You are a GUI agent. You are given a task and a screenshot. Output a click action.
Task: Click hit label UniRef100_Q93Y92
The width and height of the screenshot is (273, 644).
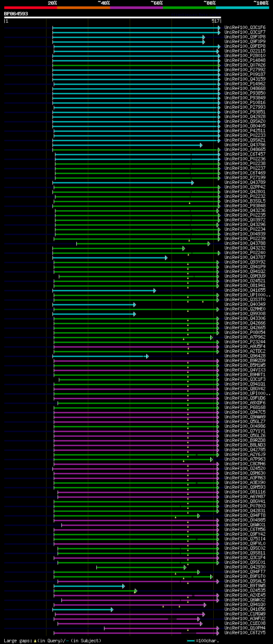(x=245, y=262)
